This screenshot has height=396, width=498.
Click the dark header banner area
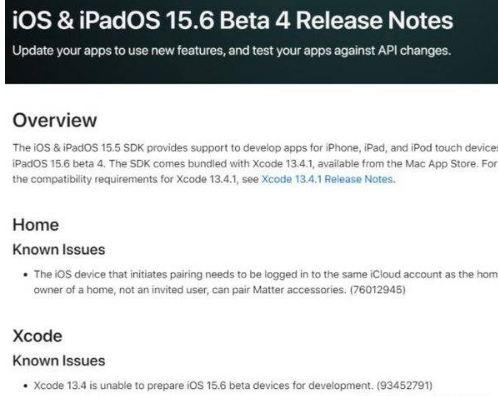251,42
